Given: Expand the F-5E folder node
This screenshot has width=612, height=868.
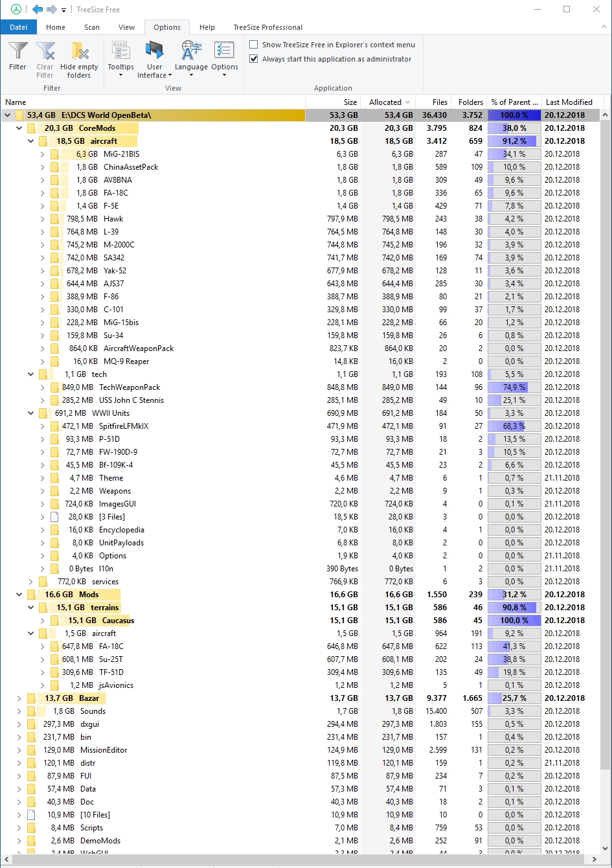Looking at the screenshot, I should pos(42,206).
